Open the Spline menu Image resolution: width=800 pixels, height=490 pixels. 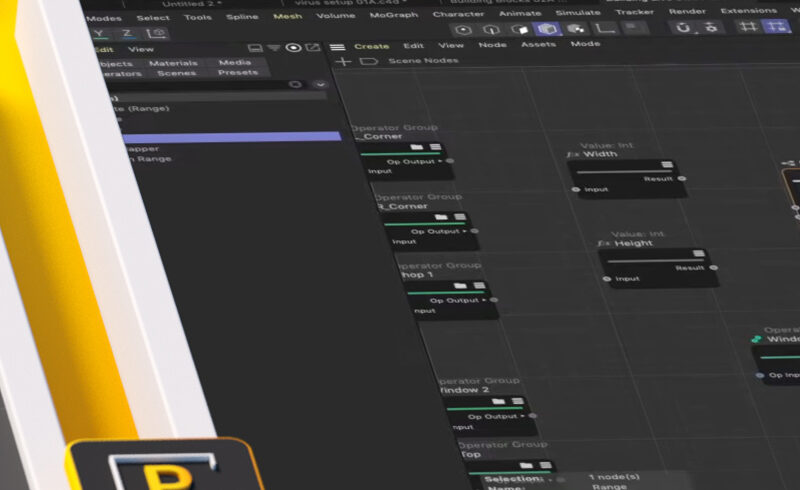point(242,17)
